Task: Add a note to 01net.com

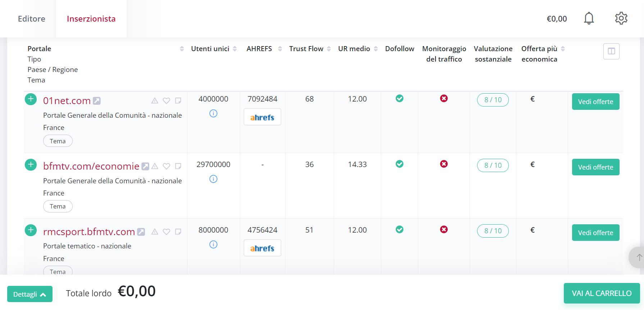Action: pos(178,101)
